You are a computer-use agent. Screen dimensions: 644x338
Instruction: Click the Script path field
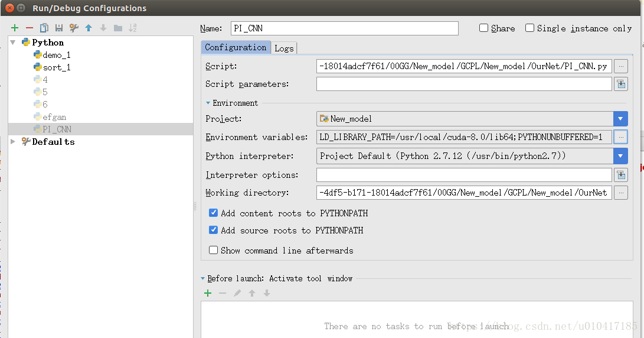click(464, 66)
